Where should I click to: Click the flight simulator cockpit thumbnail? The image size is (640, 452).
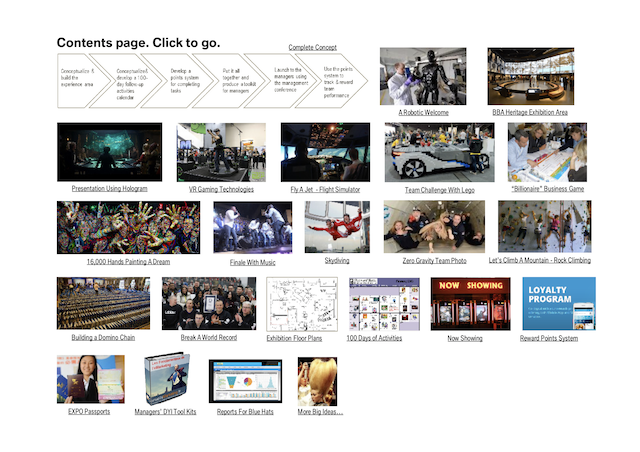pyautogui.click(x=325, y=152)
